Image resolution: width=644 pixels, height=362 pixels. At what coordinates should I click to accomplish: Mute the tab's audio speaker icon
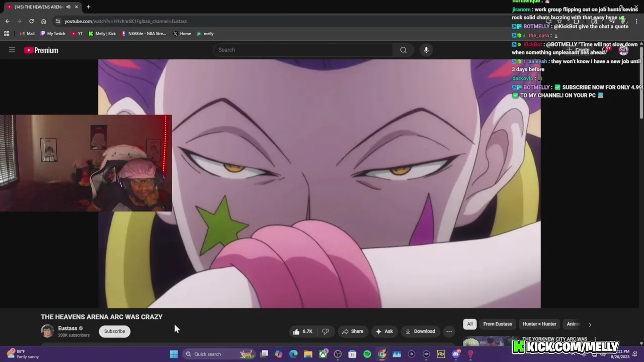[x=68, y=7]
